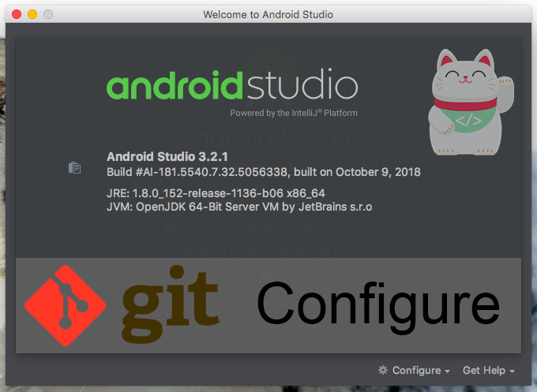
Task: Open the Configure dropdown menu
Action: tap(421, 370)
